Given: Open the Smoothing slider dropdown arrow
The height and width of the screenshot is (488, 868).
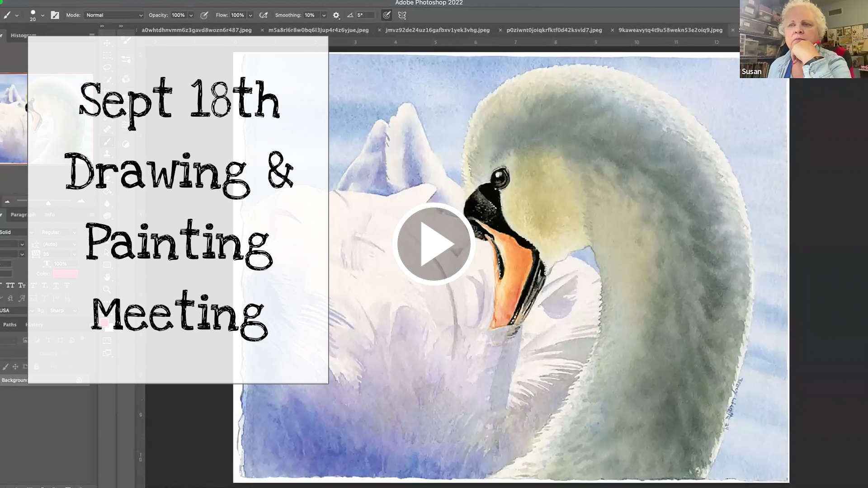Looking at the screenshot, I should (x=324, y=15).
